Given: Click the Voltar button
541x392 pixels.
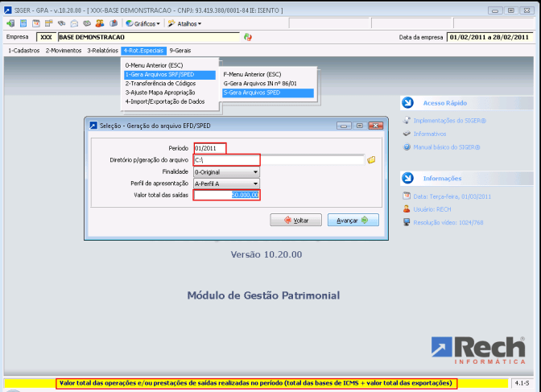Looking at the screenshot, I should 295,221.
